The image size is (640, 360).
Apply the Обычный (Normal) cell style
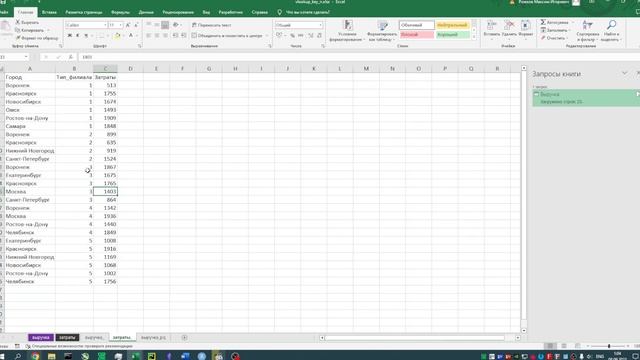coord(416,25)
